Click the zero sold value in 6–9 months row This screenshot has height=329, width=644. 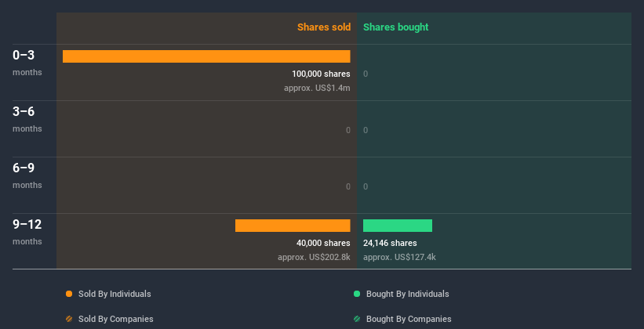point(348,186)
